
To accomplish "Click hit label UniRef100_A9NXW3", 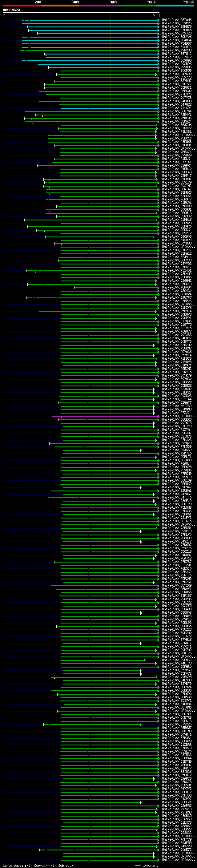I will coord(177,50).
